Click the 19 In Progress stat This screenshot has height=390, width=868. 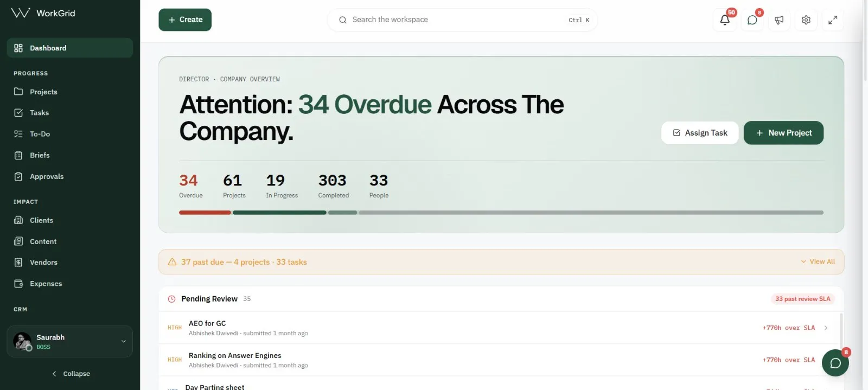(x=282, y=186)
